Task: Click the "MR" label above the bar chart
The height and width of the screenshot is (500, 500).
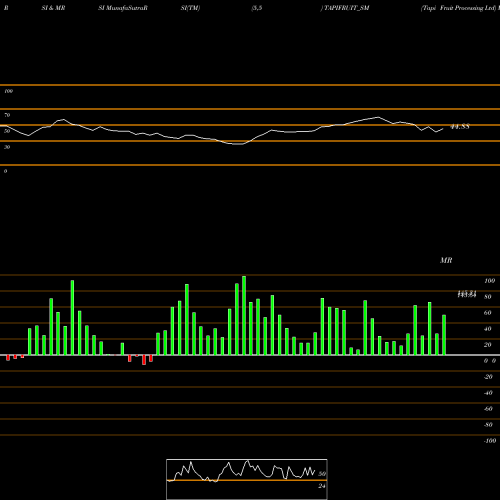Action: coord(446,260)
